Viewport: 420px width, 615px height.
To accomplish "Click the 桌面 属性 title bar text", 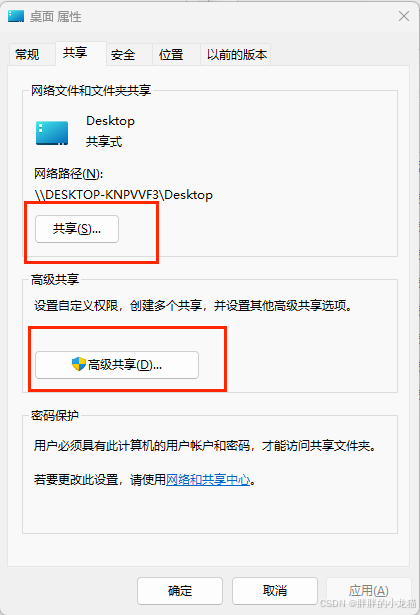I will (x=56, y=17).
